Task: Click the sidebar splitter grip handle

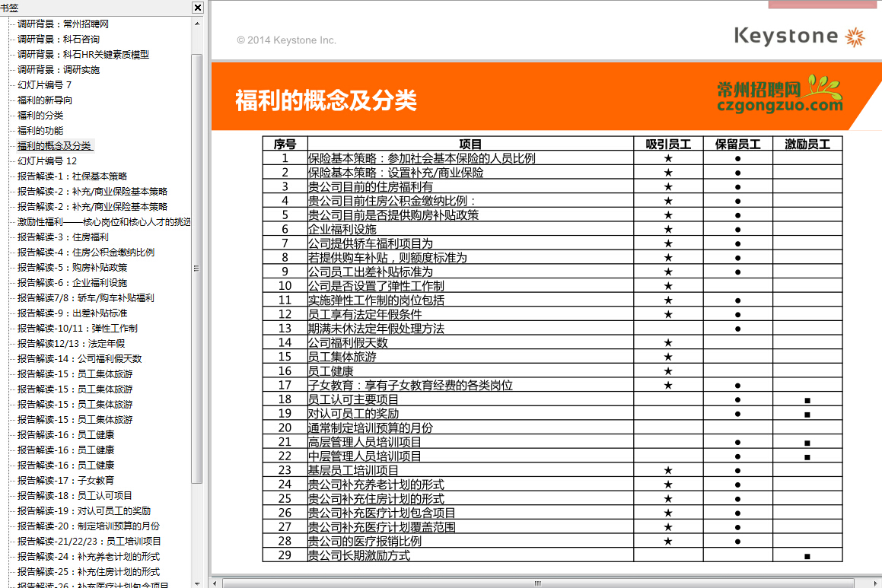Action: [x=196, y=269]
